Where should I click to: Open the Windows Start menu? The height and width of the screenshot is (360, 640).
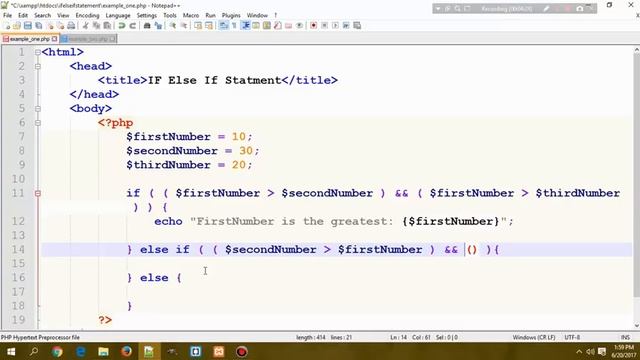coord(11,351)
